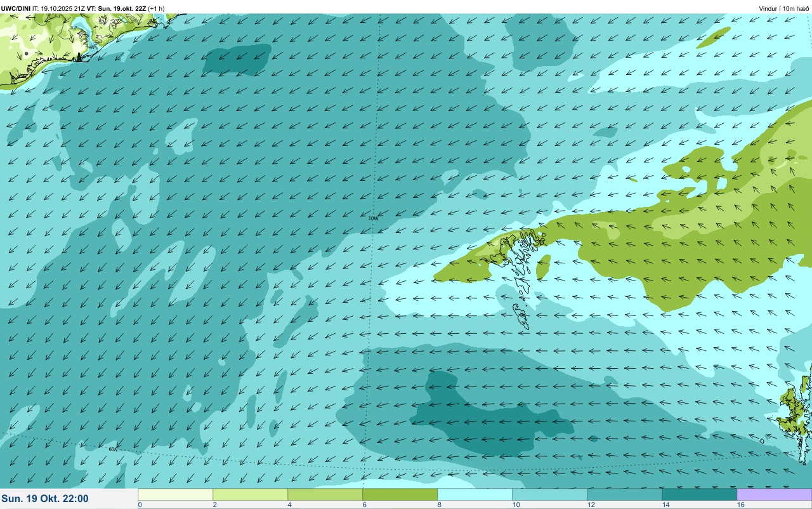Screen dimensions: 812x509
Task: Click the teal 12–14 legend swatch
Action: click(x=625, y=494)
